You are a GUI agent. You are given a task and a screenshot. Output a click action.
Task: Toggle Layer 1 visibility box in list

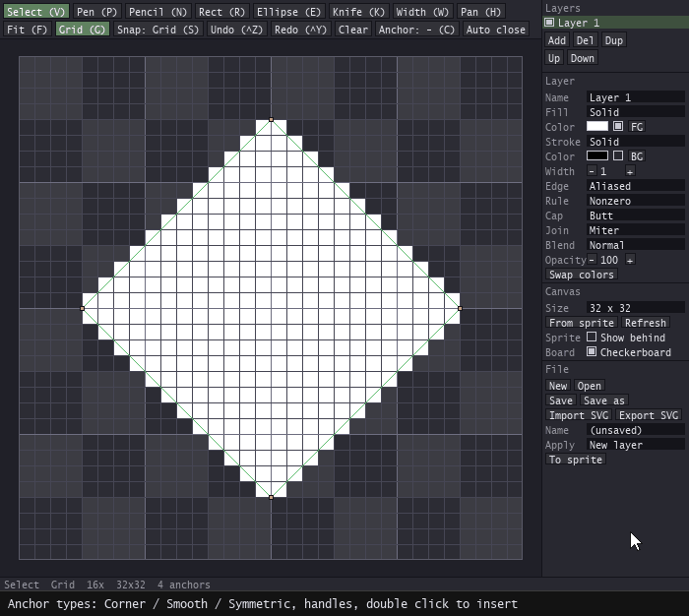549,23
